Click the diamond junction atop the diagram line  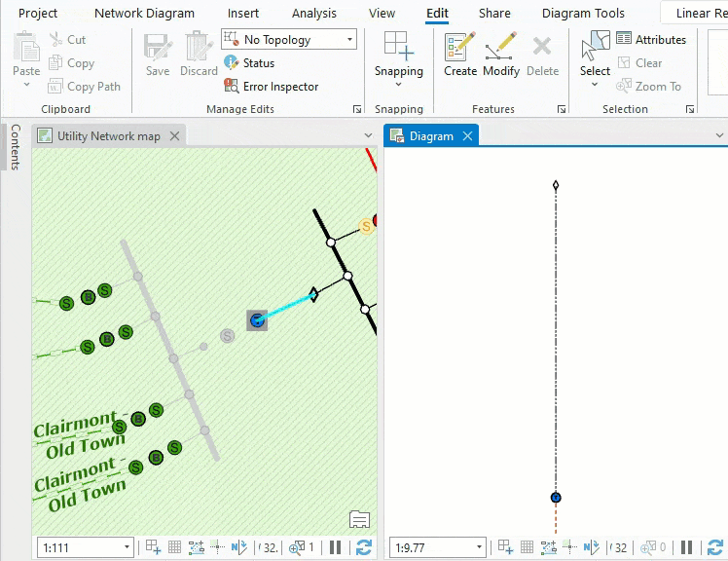[556, 186]
